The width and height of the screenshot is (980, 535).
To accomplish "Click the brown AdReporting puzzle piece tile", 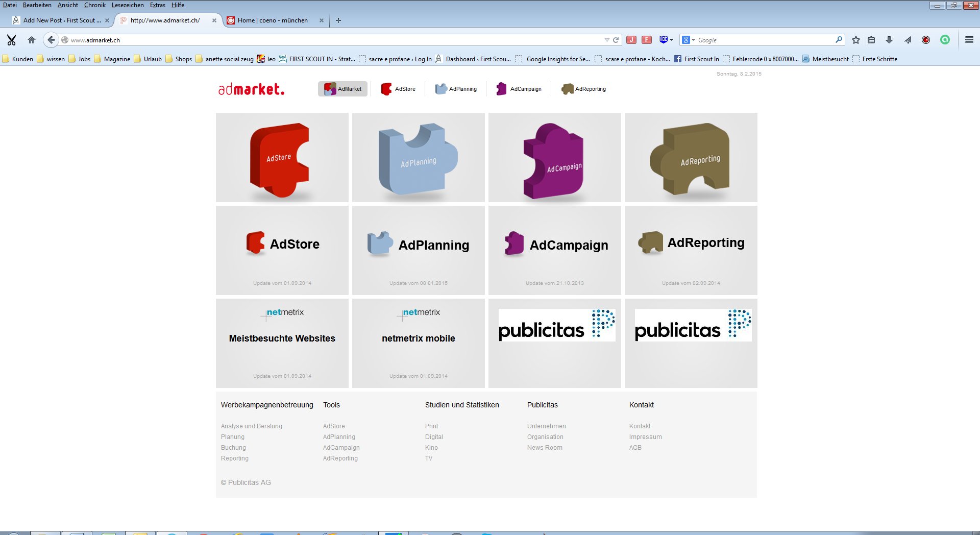I will click(691, 157).
